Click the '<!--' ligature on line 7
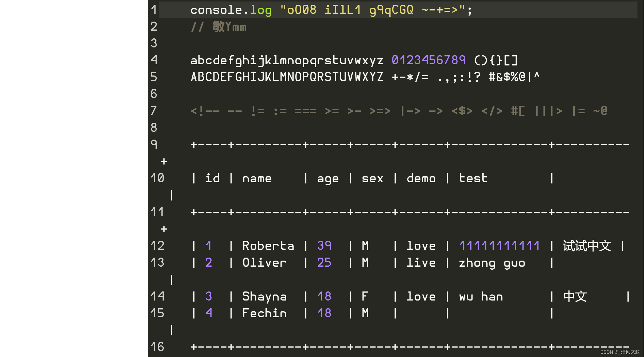Image resolution: width=644 pixels, height=357 pixels. pos(205,111)
